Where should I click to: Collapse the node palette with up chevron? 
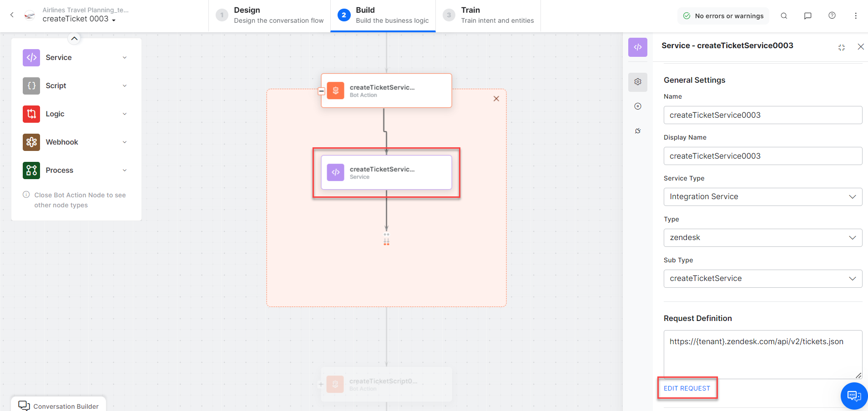pos(75,39)
